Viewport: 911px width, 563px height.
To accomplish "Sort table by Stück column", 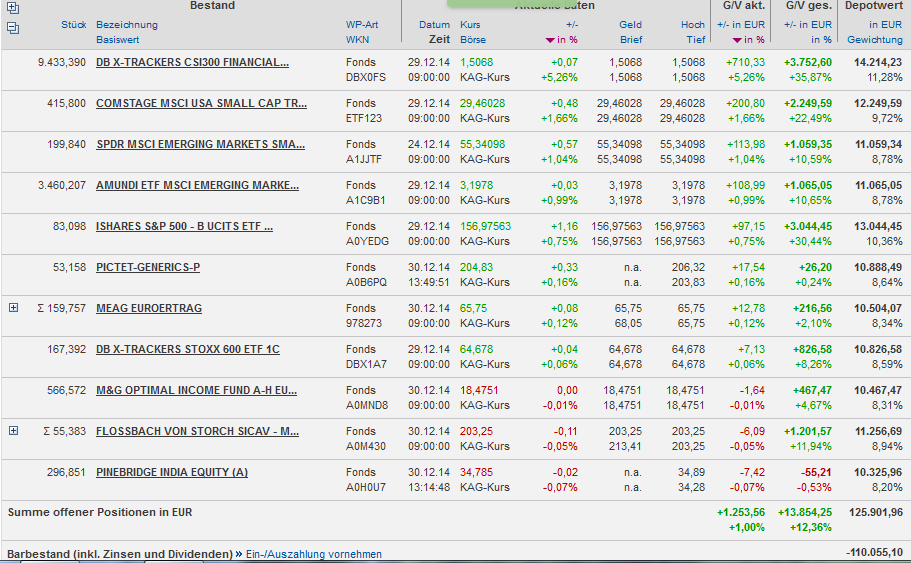I will (x=73, y=24).
